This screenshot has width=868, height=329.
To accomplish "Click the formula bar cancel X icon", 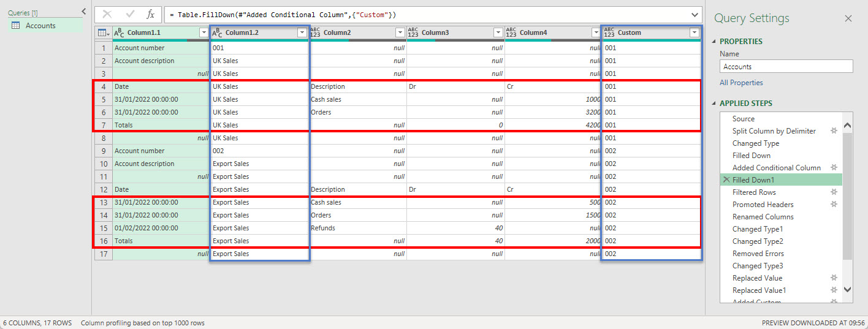I will click(107, 14).
